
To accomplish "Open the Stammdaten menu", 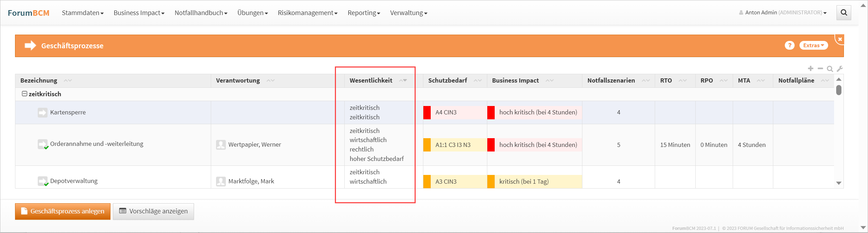I will [83, 13].
